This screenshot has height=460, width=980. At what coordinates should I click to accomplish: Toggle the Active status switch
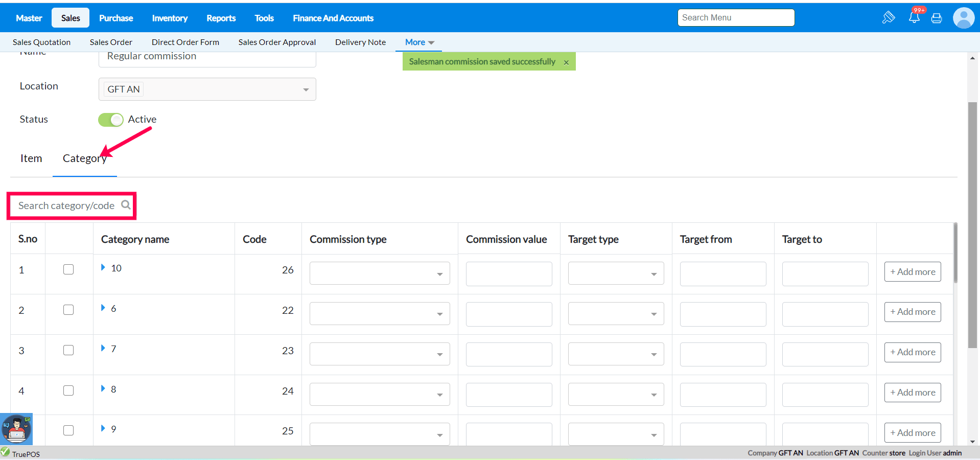[111, 120]
